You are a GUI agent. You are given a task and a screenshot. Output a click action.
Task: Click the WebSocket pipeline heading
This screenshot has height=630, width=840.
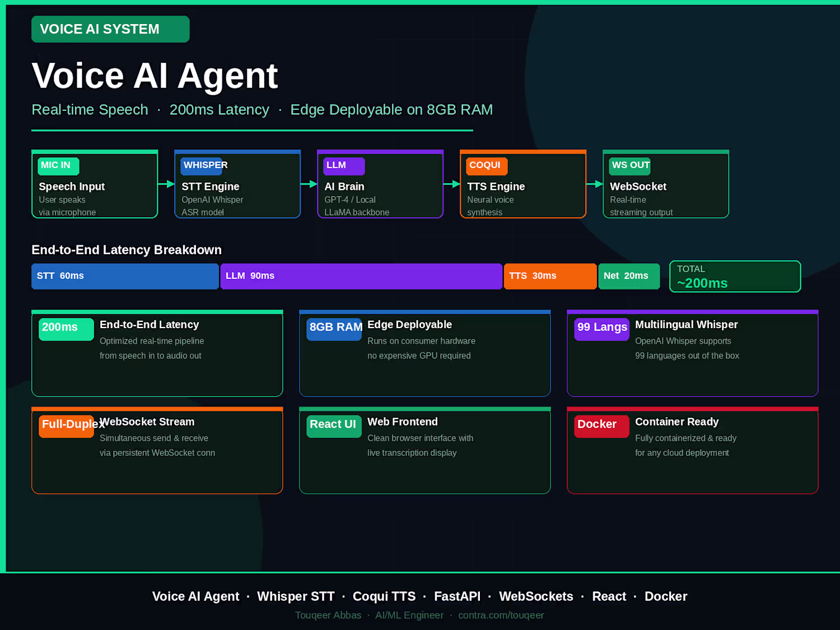(638, 186)
